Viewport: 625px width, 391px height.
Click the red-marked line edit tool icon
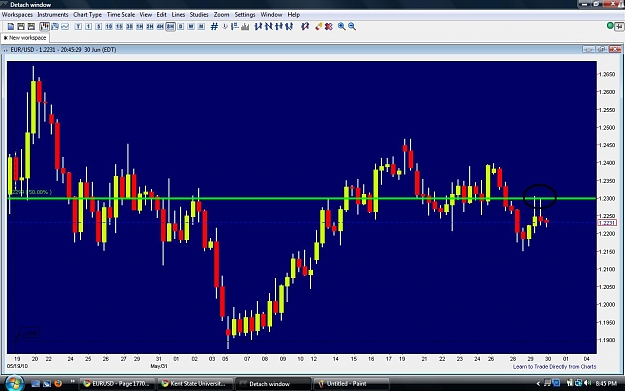tap(305, 27)
